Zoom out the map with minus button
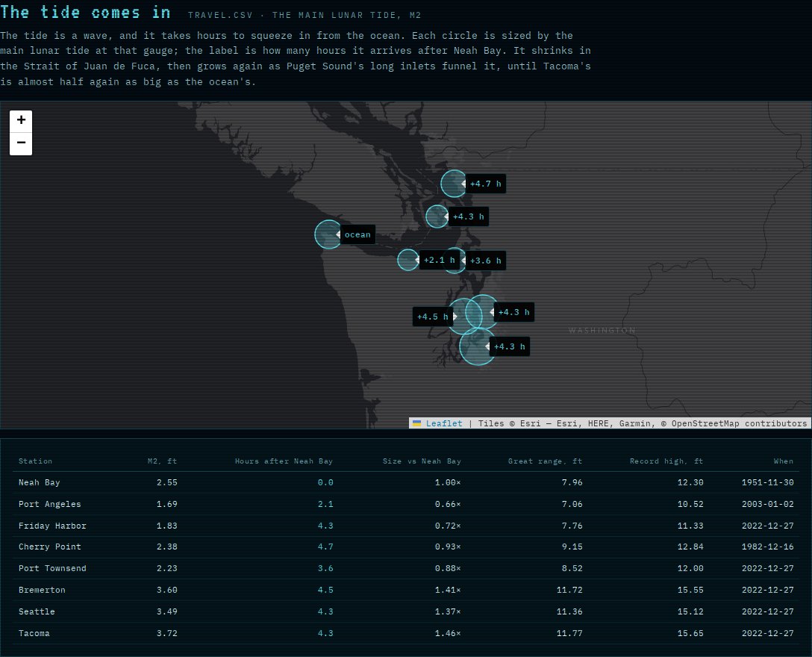Screen dimensions: 812x657 tap(21, 143)
